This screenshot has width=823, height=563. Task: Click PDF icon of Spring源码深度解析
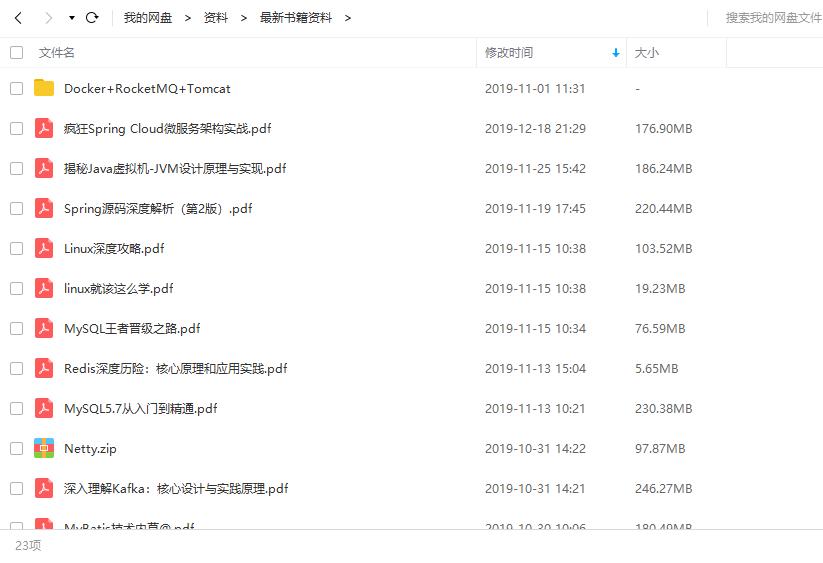click(x=44, y=208)
